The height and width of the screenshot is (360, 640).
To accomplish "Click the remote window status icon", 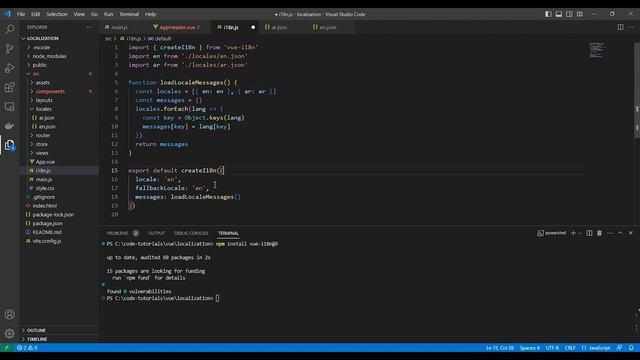I will pos(7,348).
